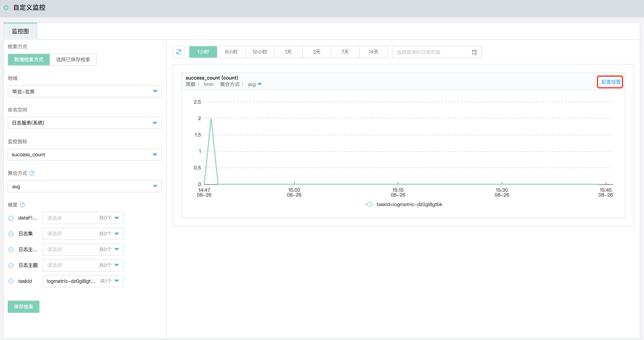Remove the 日志主题 dimension with minus icon
This screenshot has height=340, width=644.
11,265
